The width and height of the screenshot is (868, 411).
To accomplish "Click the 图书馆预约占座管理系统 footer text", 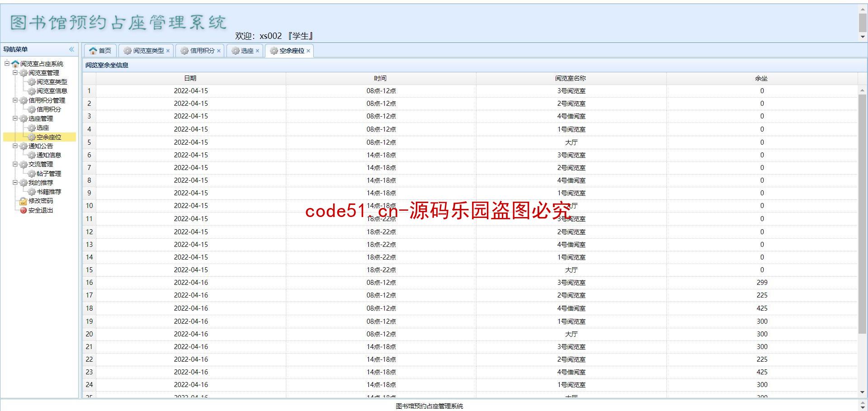I will (x=429, y=406).
